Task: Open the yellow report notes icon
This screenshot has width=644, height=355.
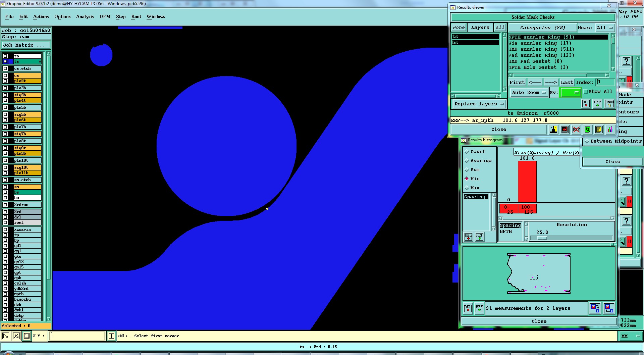Action: pos(599,130)
